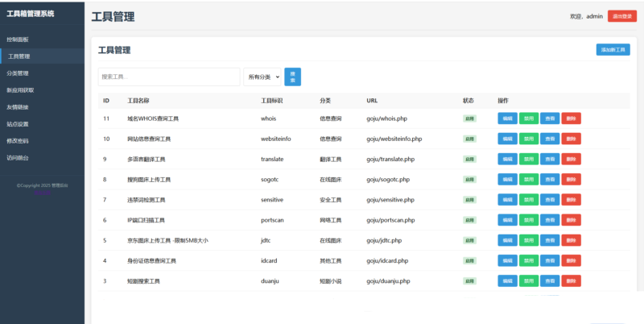This screenshot has height=324, width=644.
Task: Open 站点设置 in the sidebar
Action: pyautogui.click(x=42, y=124)
